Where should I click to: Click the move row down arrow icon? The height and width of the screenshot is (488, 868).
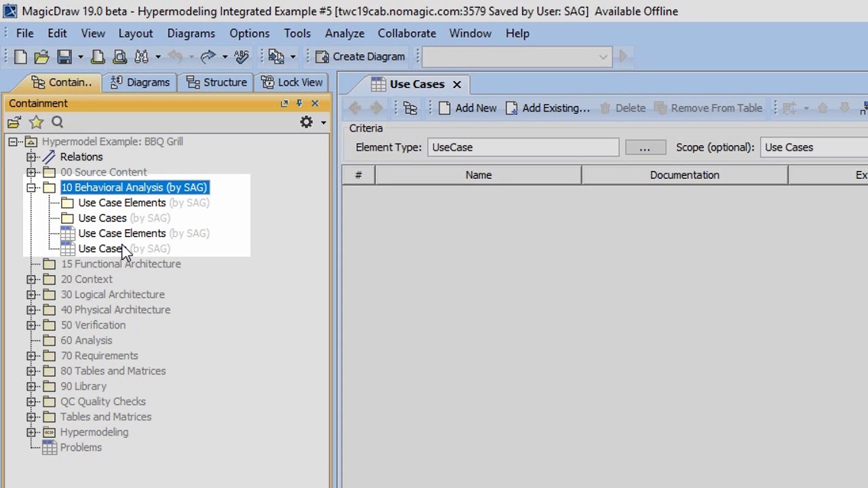844,108
